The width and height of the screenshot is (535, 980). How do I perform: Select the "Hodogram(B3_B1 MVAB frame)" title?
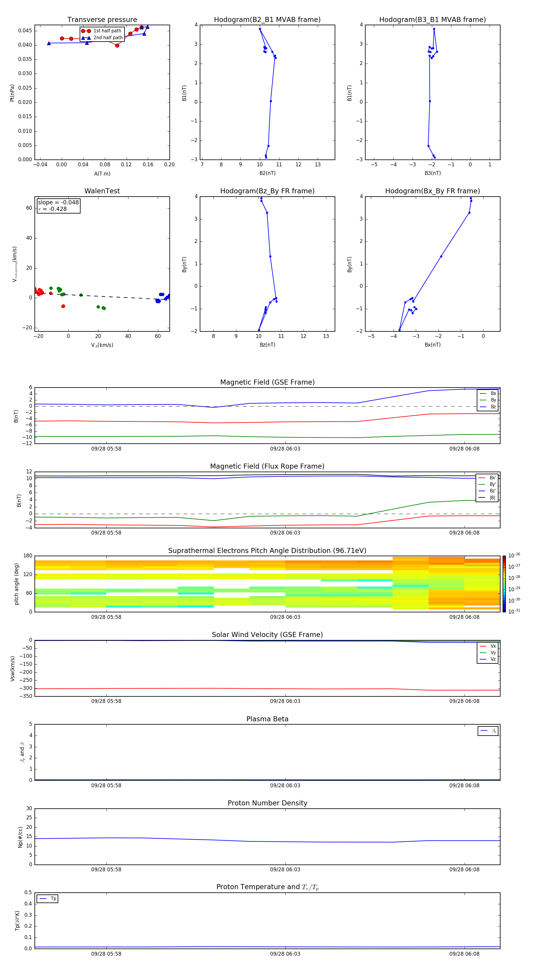pos(432,20)
